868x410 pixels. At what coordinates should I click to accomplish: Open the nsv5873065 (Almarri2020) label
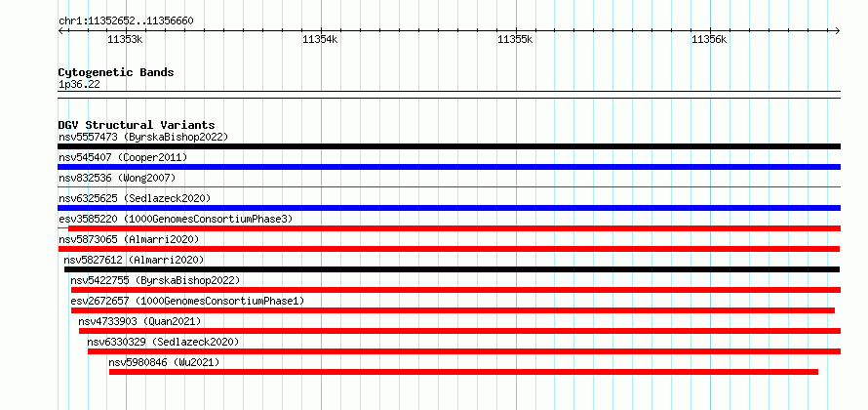(x=129, y=239)
